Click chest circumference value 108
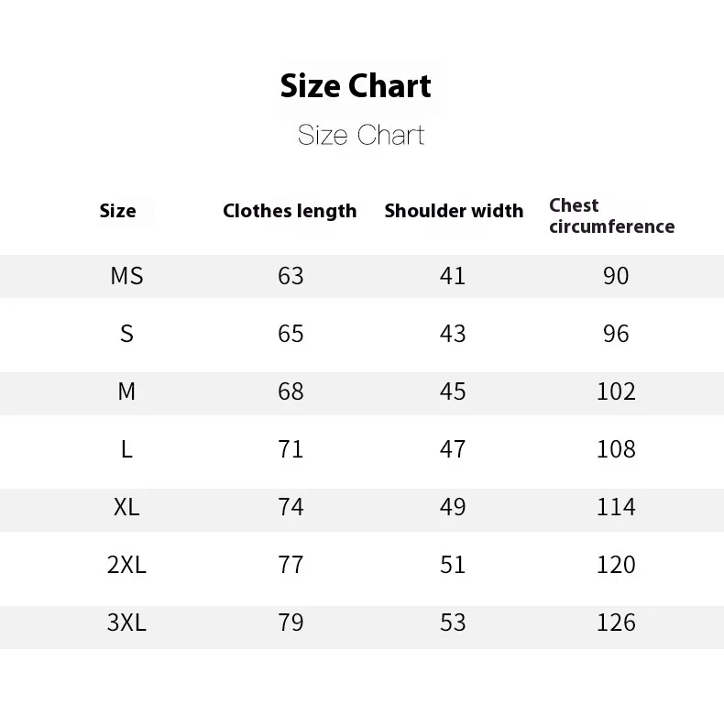724x728 pixels. click(x=616, y=449)
